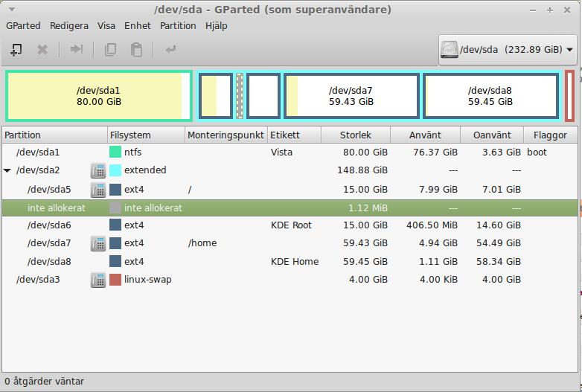Click the 'linux-swap' filesystem cell
The image size is (582, 392).
tap(147, 279)
